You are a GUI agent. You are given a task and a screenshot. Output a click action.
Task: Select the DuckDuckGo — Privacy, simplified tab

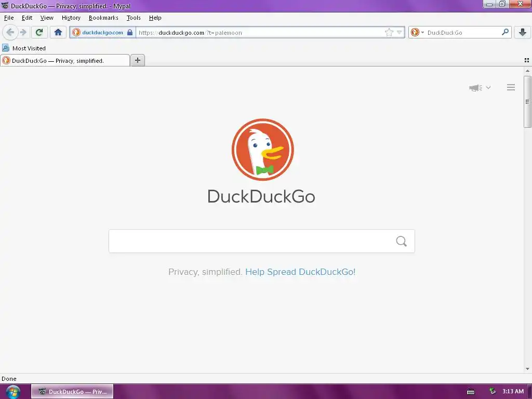65,61
